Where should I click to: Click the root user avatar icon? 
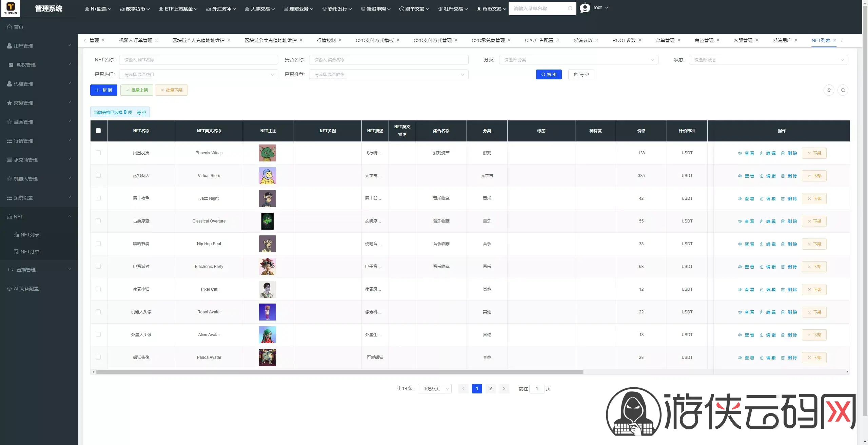[585, 8]
